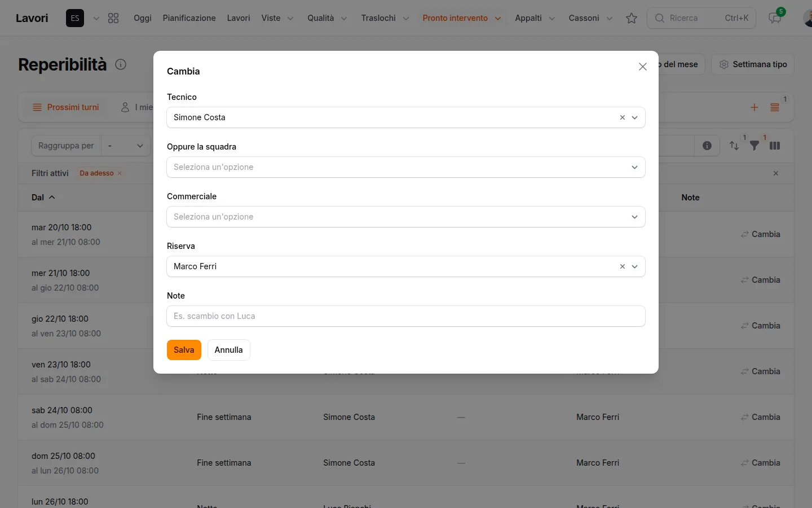Screen dimensions: 812x508
Task: Click the Salva button
Action: [184, 350]
